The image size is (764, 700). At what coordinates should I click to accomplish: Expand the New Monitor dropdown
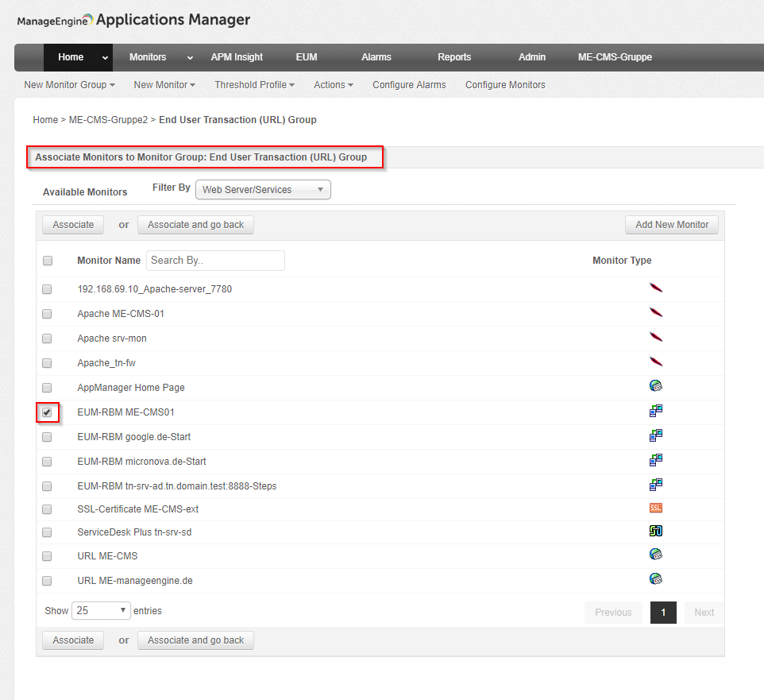click(x=164, y=85)
